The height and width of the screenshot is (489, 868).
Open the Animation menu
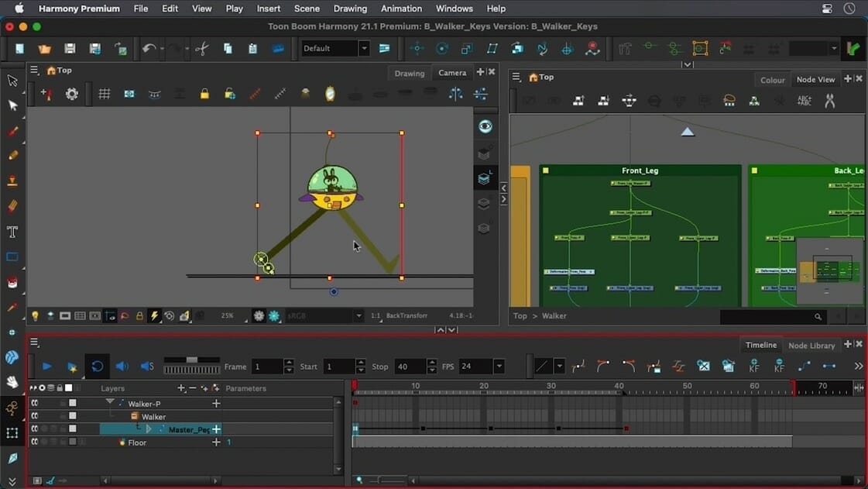pyautogui.click(x=401, y=9)
